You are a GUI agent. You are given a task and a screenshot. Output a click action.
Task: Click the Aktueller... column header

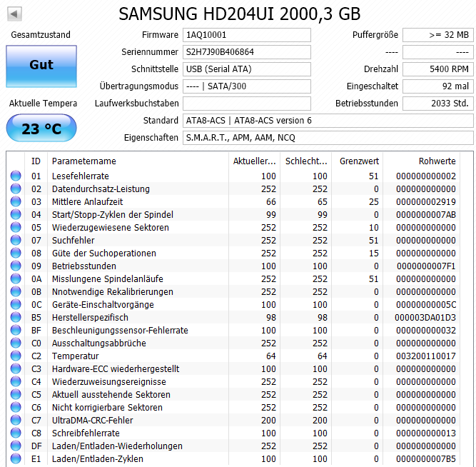pyautogui.click(x=254, y=161)
